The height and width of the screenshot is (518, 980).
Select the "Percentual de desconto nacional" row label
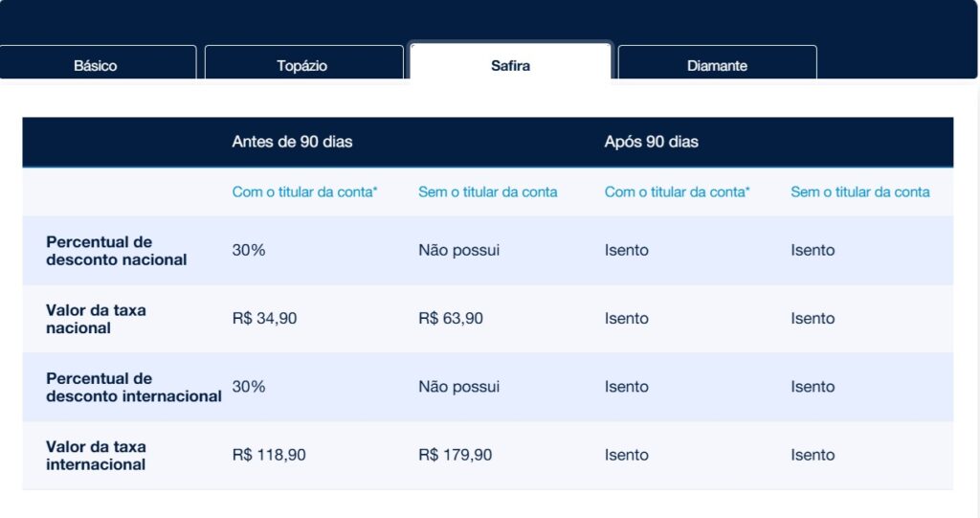click(116, 251)
